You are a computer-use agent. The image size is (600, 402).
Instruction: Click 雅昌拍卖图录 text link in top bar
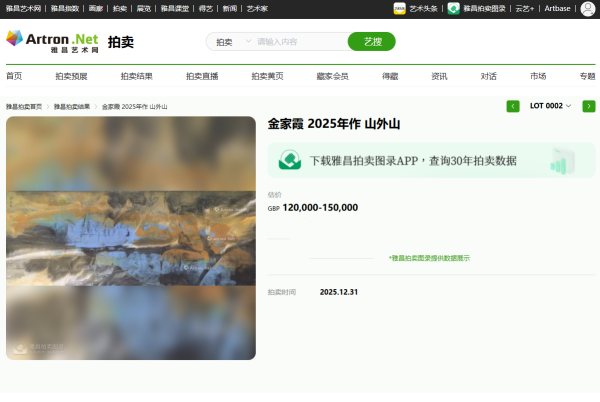[x=484, y=8]
